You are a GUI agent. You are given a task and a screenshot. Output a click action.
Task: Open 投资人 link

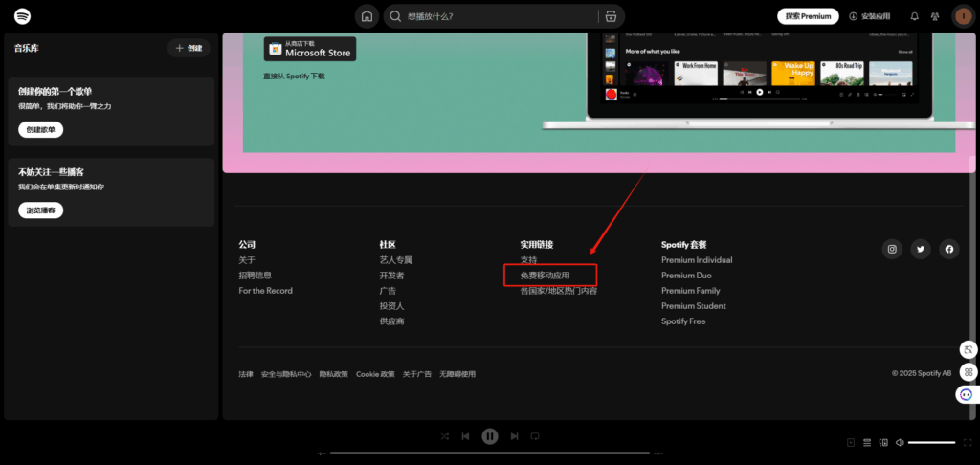(391, 306)
